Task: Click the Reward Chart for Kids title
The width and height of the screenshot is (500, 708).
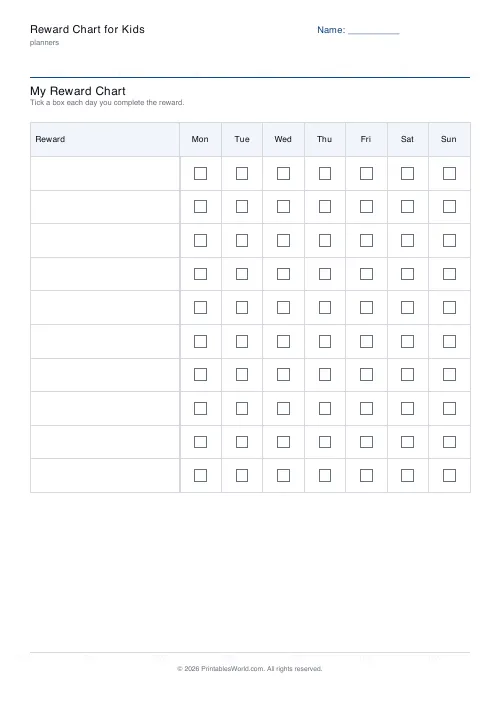Action: tap(87, 29)
